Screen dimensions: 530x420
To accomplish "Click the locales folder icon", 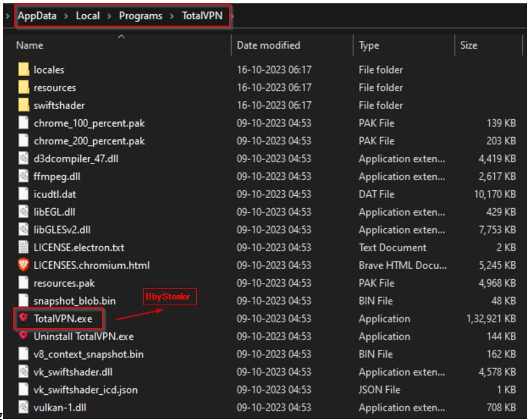I will (24, 69).
